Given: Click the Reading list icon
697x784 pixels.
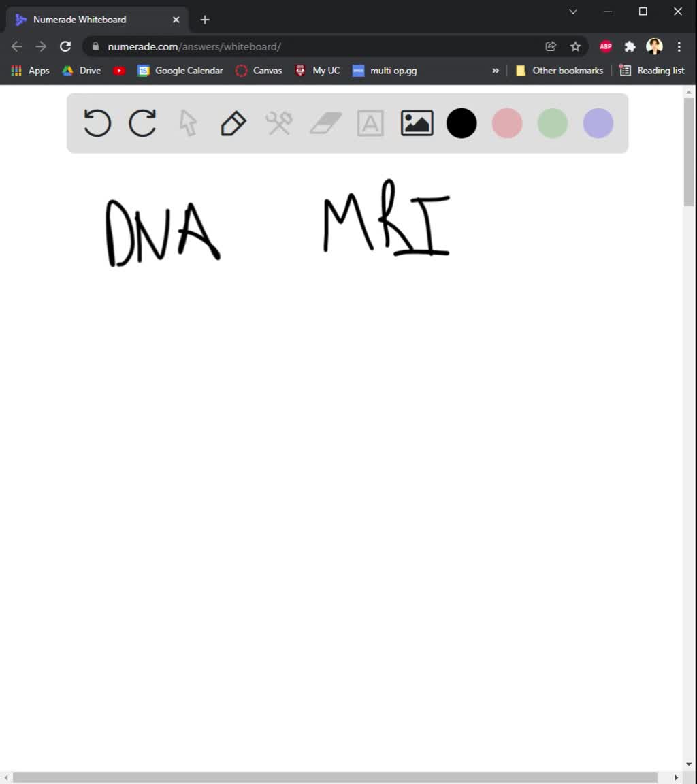Looking at the screenshot, I should pyautogui.click(x=624, y=70).
